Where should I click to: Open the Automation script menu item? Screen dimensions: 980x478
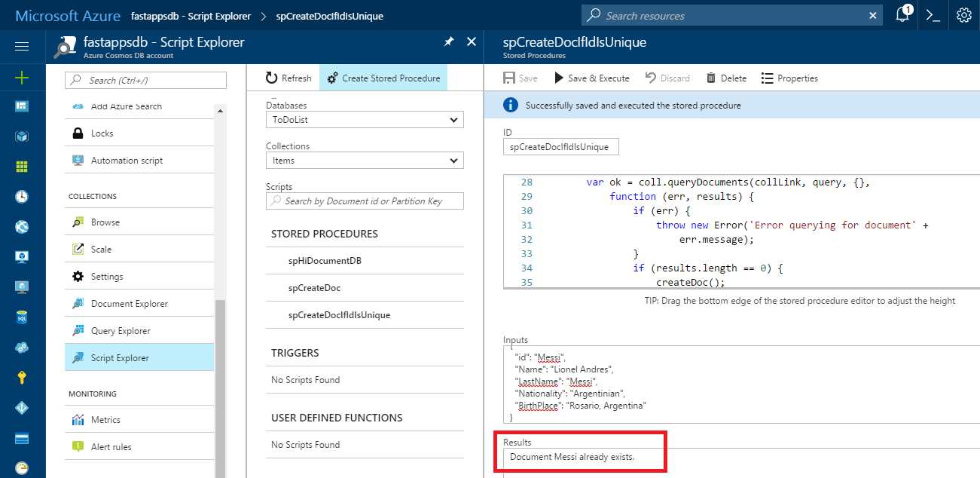[139, 161]
